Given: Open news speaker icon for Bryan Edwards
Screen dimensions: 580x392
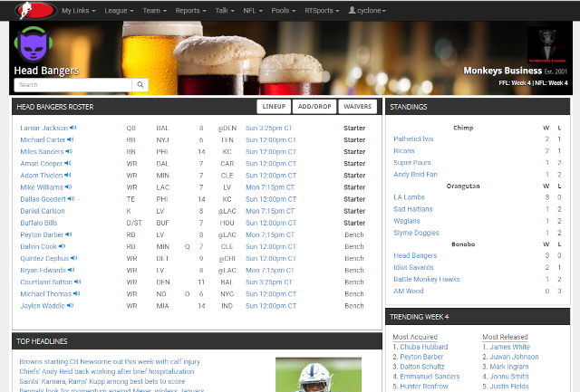Looking at the screenshot, I should (x=71, y=270).
